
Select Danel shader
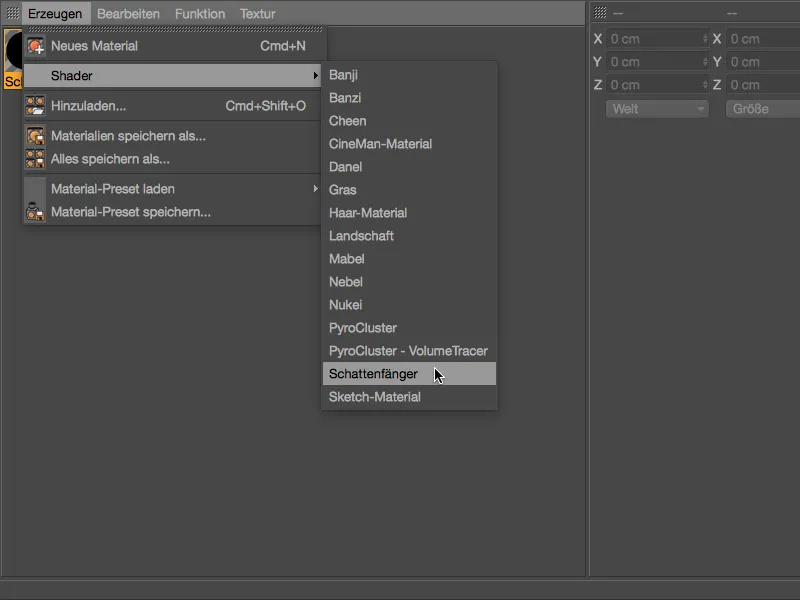(409, 167)
